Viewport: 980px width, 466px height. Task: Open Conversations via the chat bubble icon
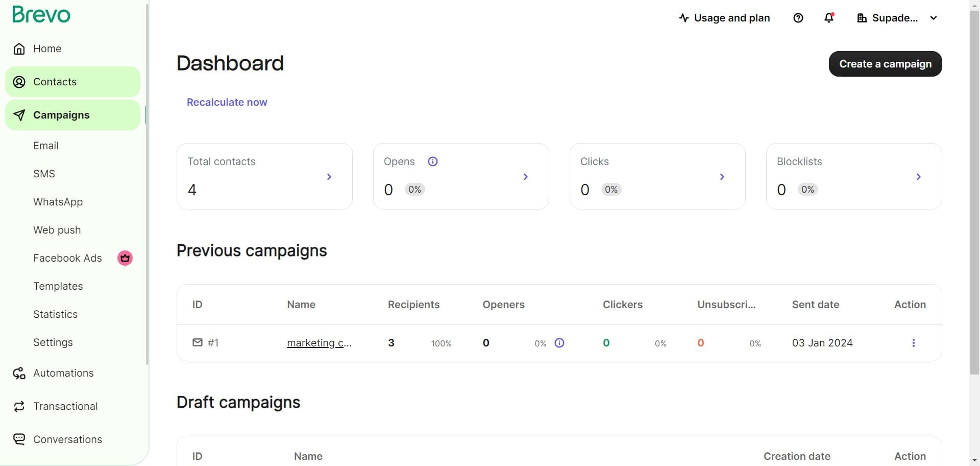click(x=19, y=439)
